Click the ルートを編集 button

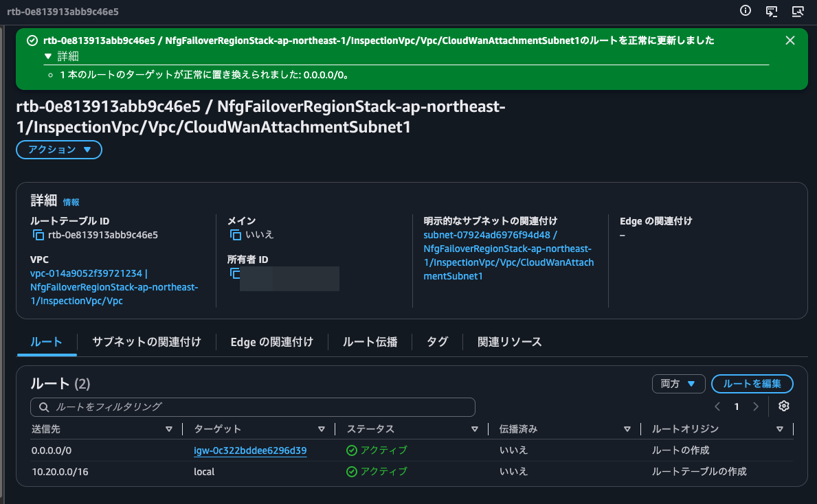pos(752,384)
